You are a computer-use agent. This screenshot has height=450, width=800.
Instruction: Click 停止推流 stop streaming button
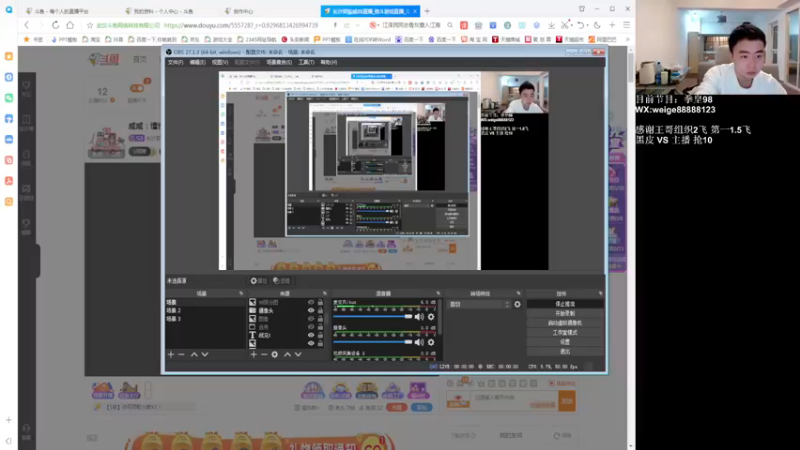pos(565,304)
